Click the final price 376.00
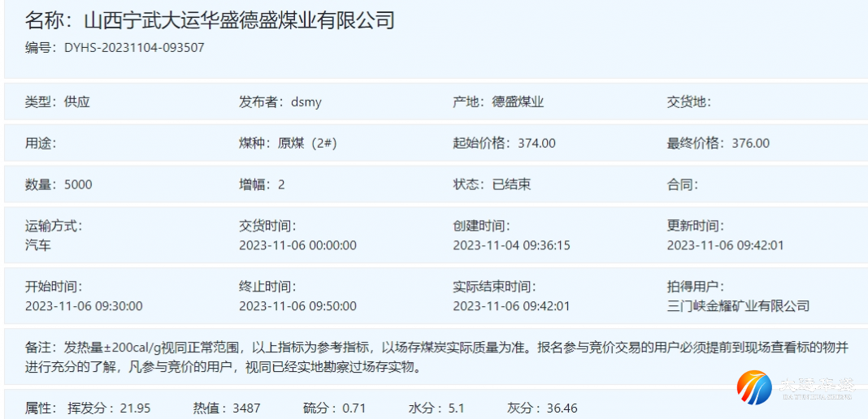This screenshot has width=868, height=419. (751, 144)
